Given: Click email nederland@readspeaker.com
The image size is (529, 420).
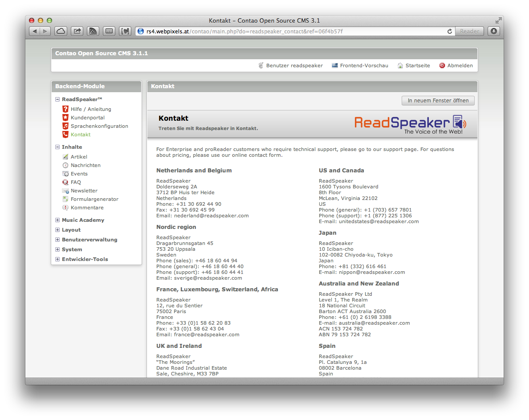Looking at the screenshot, I should point(211,216).
